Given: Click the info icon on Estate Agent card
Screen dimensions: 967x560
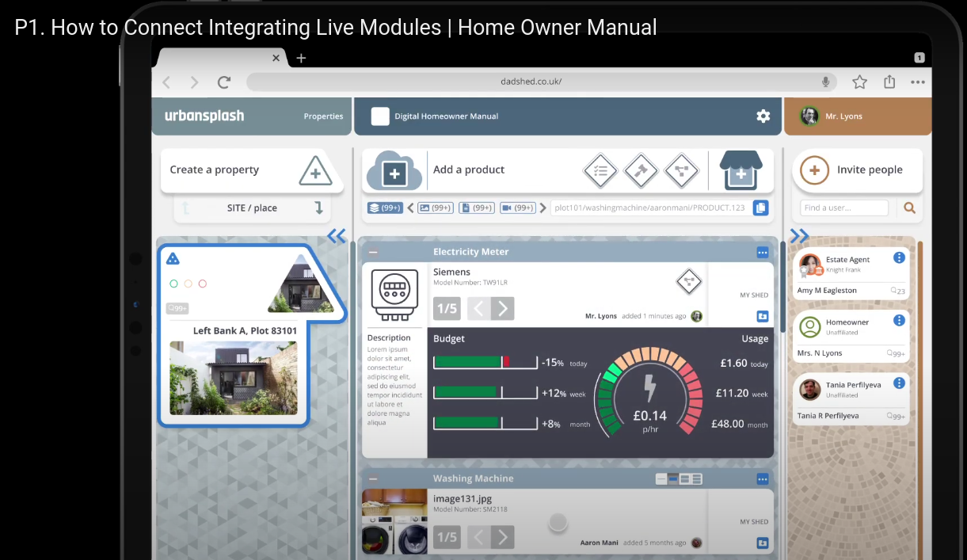Looking at the screenshot, I should (899, 258).
